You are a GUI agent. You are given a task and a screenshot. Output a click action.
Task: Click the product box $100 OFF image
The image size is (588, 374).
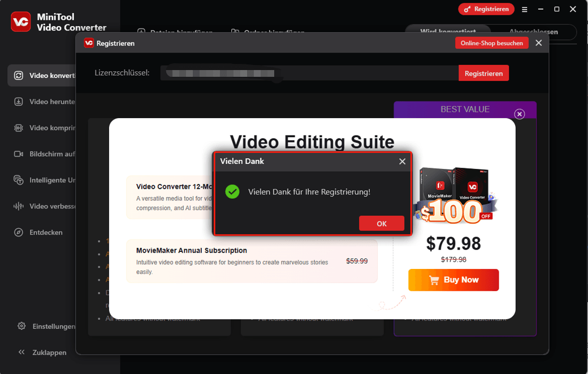pos(455,195)
